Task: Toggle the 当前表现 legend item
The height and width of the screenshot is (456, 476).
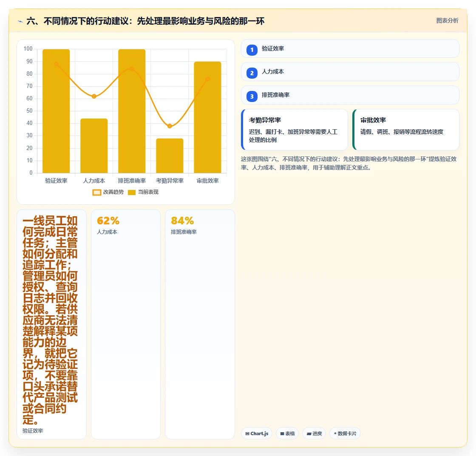Action: (x=143, y=192)
